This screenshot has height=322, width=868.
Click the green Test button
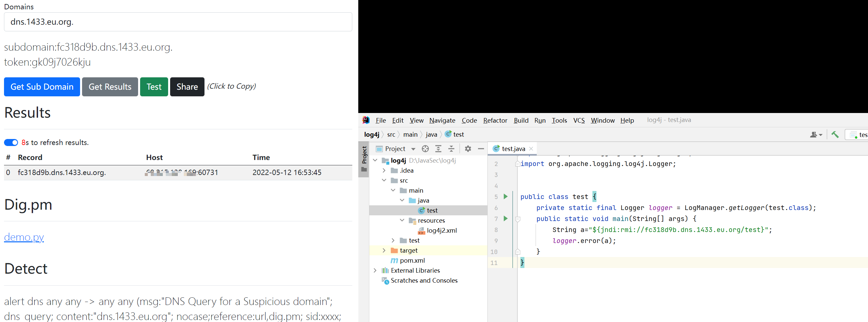pos(154,87)
